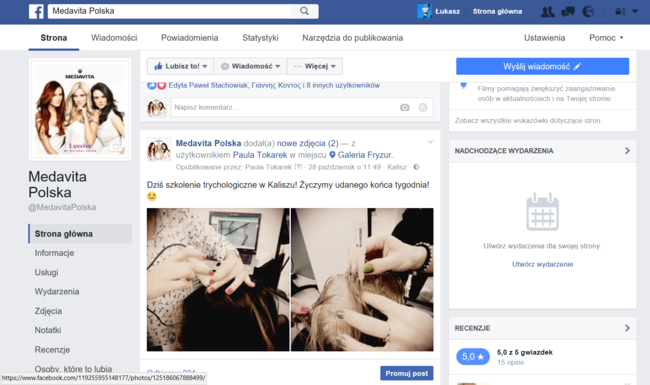Click the 15 opinii text
The height and width of the screenshot is (385, 650).
pyautogui.click(x=510, y=362)
